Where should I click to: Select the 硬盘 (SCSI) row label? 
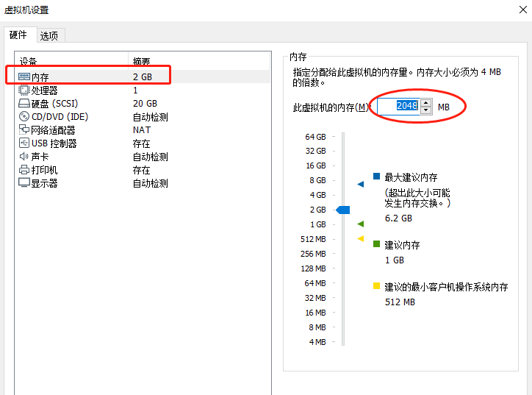[x=54, y=104]
